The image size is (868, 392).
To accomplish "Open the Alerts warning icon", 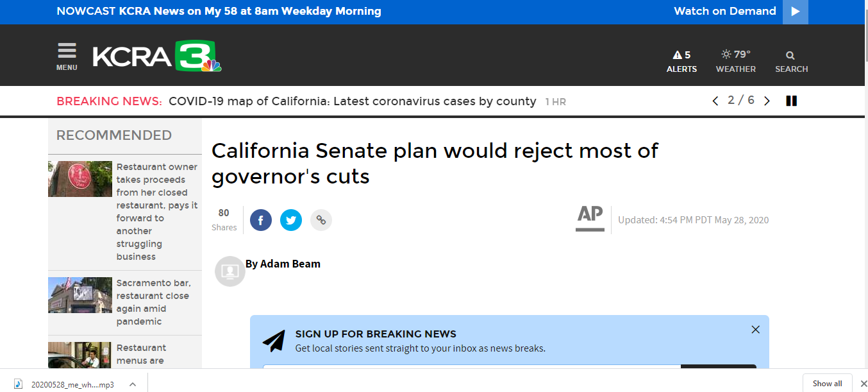I will tap(677, 55).
